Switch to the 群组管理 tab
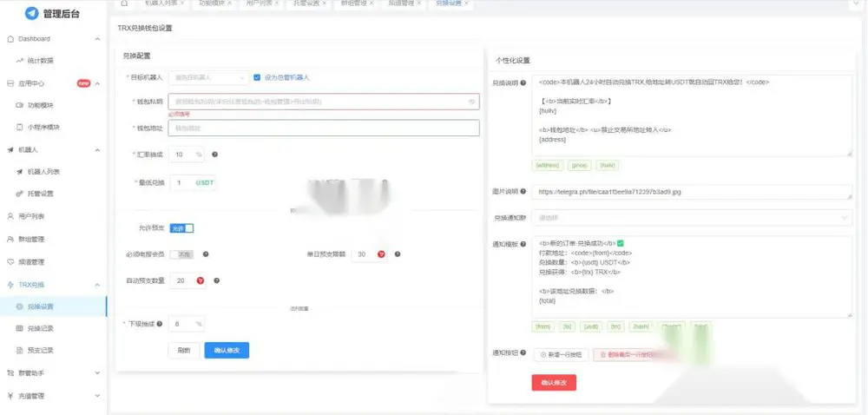Viewport: 868px width, 415px height. [356, 3]
